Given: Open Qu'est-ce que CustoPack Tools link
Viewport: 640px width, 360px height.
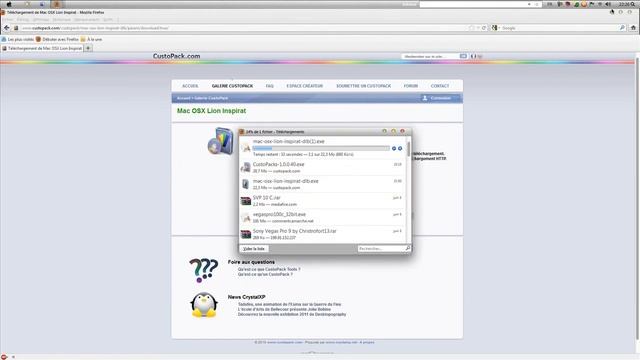Looking at the screenshot, I should (269, 269).
